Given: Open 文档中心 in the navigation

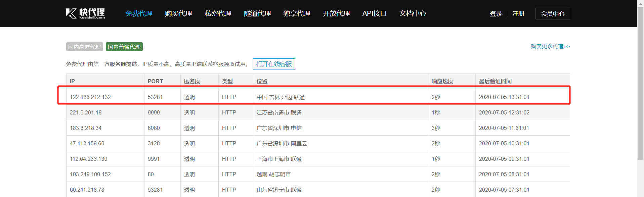Looking at the screenshot, I should click(x=413, y=13).
